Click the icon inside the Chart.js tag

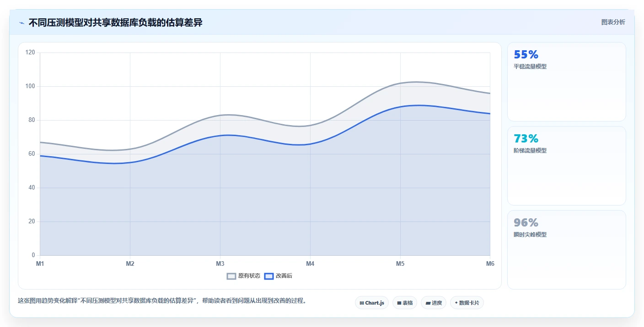(x=362, y=303)
